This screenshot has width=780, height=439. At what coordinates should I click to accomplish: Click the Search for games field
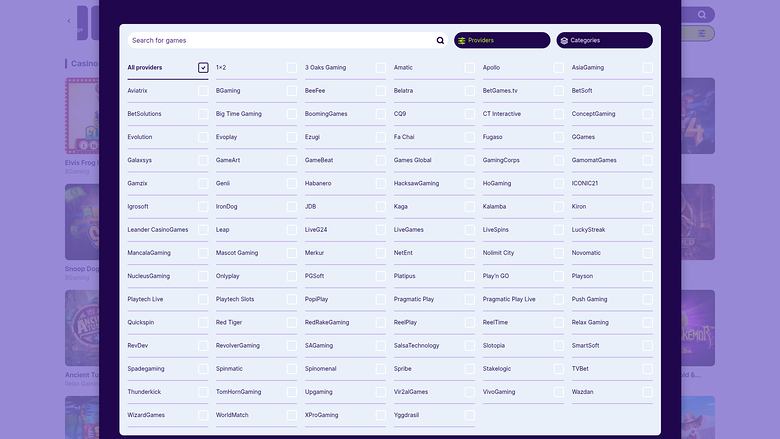click(x=280, y=41)
